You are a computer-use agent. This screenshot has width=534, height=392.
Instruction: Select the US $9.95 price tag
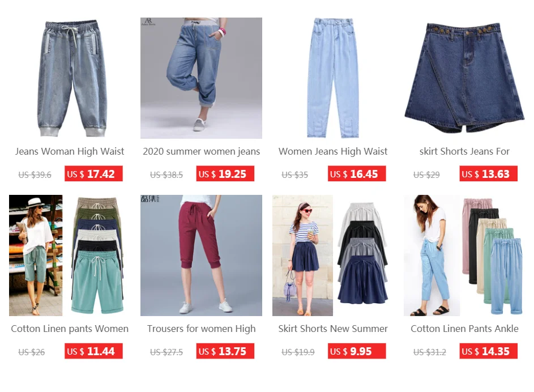point(357,351)
